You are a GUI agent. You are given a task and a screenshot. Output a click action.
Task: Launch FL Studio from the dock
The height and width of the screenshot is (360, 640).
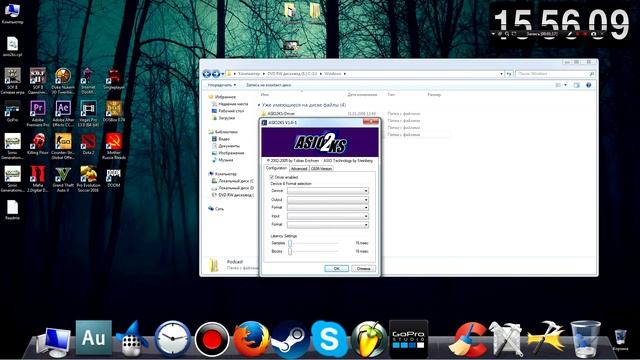coord(369,339)
